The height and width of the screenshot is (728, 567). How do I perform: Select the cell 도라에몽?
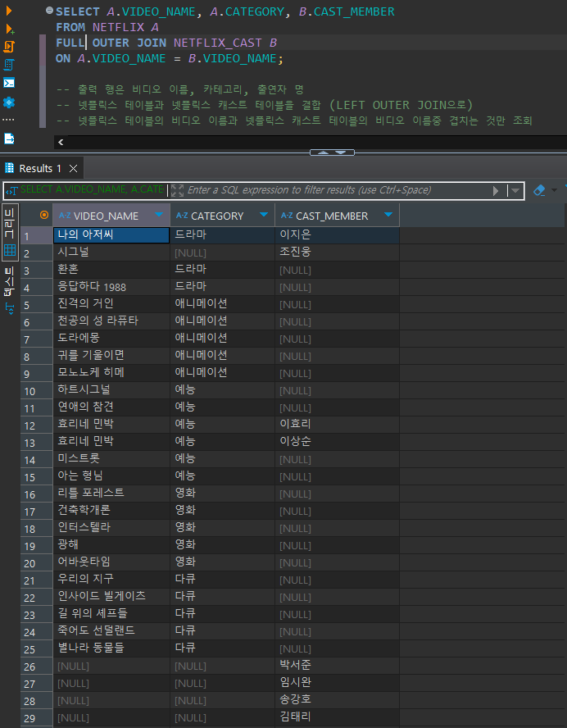click(x=111, y=338)
